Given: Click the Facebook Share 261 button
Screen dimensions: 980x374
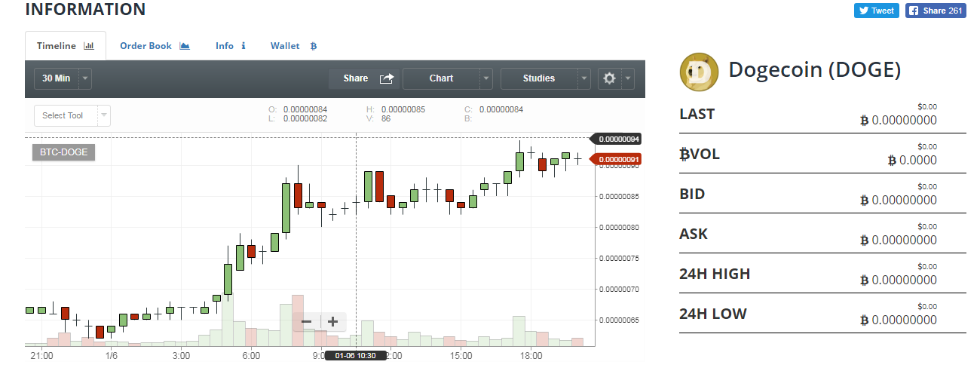Looking at the screenshot, I should pyautogui.click(x=936, y=11).
